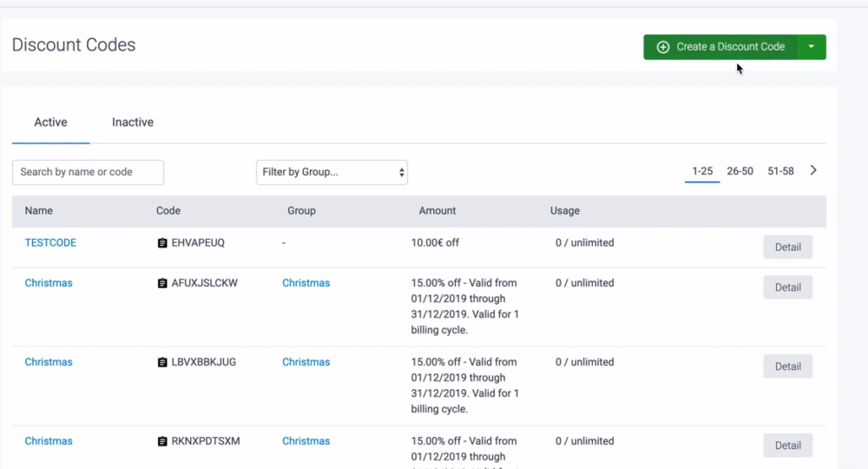
Task: Go to next page with chevron arrow
Action: click(813, 170)
